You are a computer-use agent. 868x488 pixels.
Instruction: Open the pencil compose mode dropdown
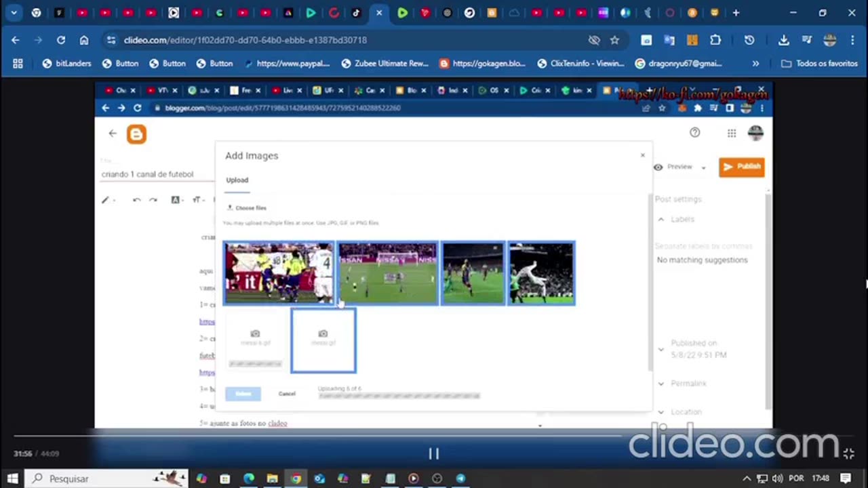click(x=108, y=200)
